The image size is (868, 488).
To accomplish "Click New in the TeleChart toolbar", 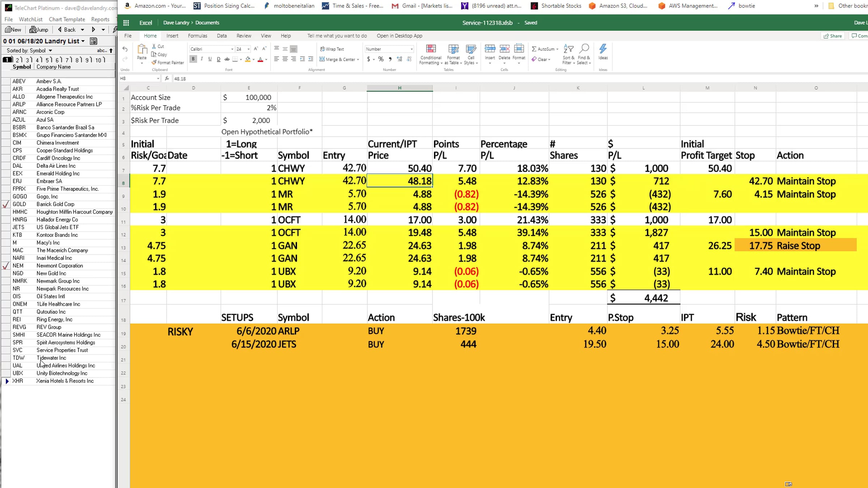I will (x=13, y=30).
